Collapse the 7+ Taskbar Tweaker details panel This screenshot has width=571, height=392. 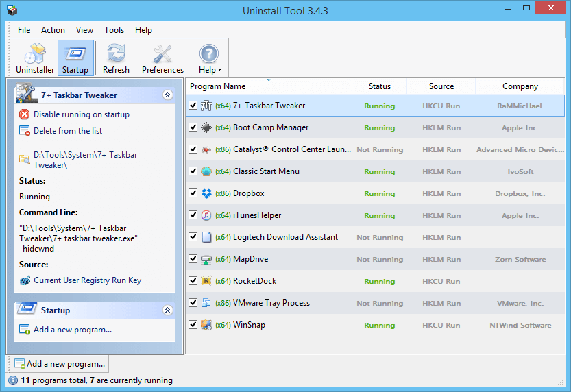[x=167, y=95]
